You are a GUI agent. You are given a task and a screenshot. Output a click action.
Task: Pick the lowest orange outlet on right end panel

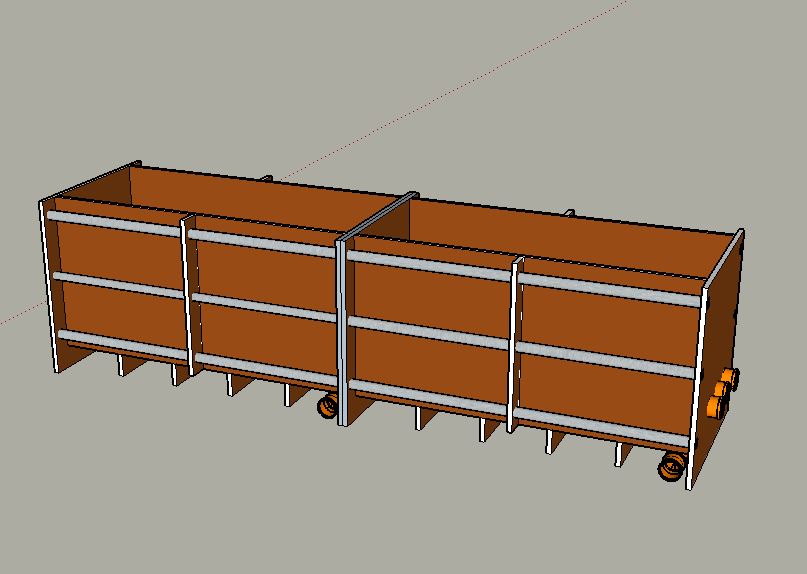click(x=714, y=406)
